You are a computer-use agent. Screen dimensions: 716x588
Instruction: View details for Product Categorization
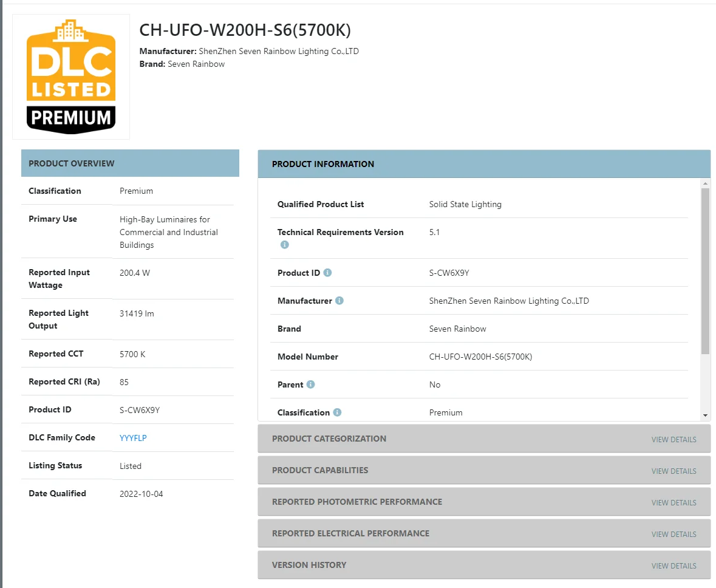point(673,439)
